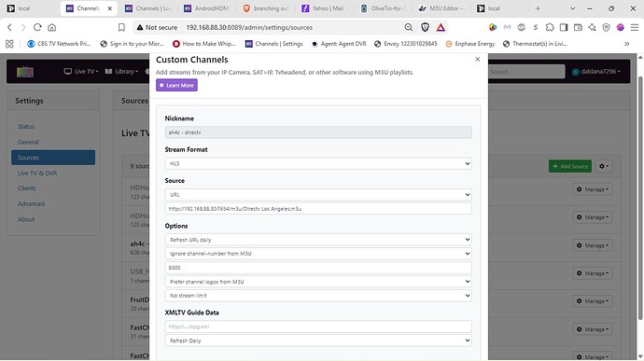Open the tab search dropdown arrow
Viewport: 644px width, 361px height.
[x=572, y=8]
